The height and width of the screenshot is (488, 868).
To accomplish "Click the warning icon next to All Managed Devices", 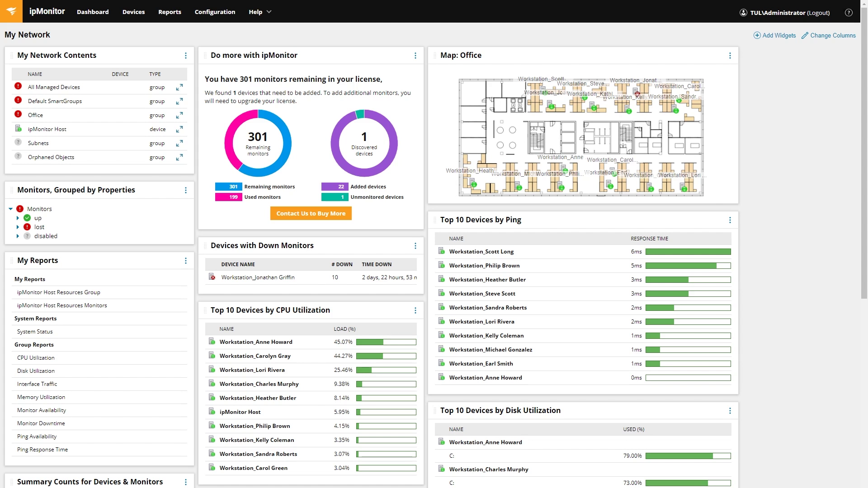I will click(x=18, y=86).
